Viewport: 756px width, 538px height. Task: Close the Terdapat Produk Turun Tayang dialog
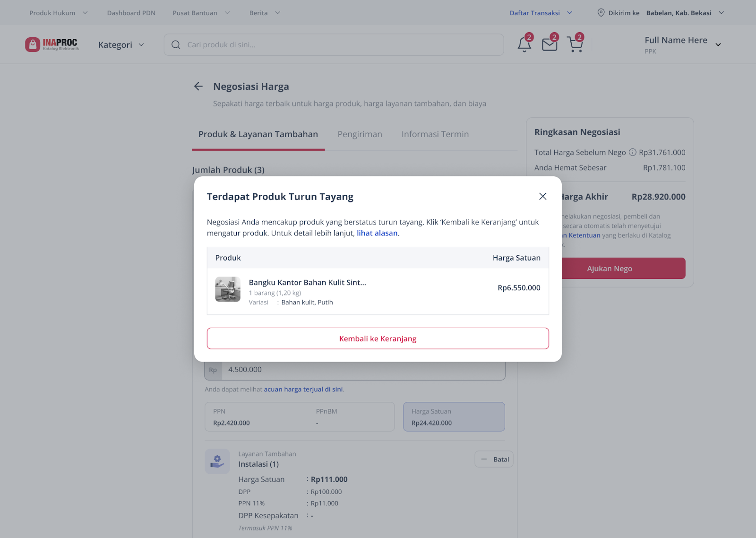click(x=542, y=196)
